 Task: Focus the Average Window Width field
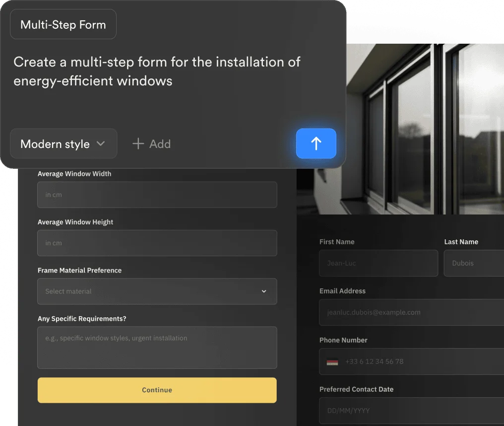157,195
